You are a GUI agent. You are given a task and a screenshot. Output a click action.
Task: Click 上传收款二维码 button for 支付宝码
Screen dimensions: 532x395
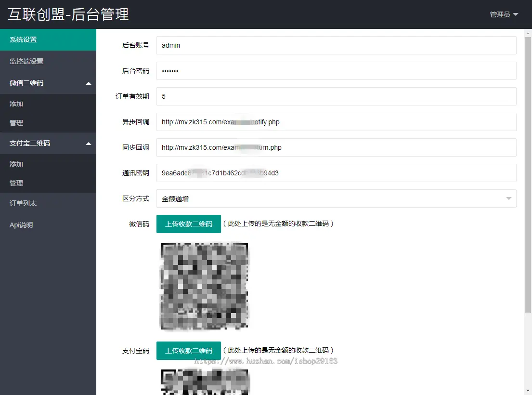point(189,351)
